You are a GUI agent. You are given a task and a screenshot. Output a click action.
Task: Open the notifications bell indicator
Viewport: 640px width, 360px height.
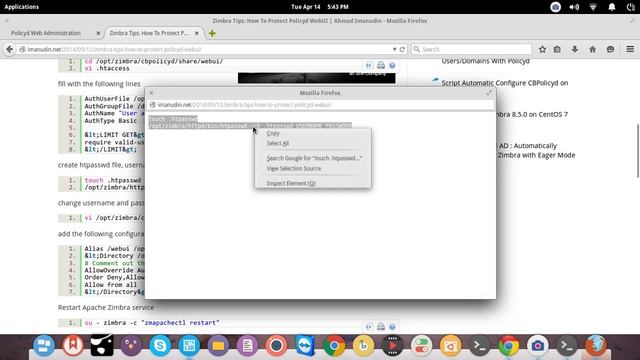(612, 7)
